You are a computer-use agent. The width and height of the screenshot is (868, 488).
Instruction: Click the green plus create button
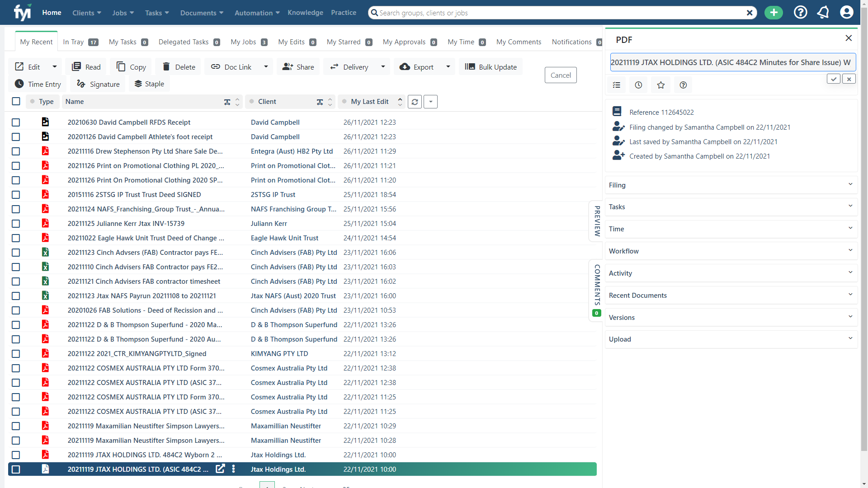tap(774, 13)
